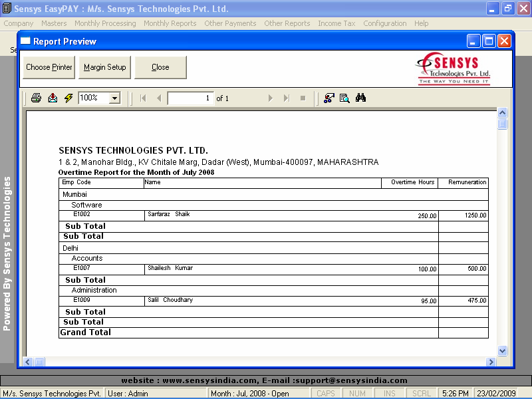Click employee code E1009
The height and width of the screenshot is (399, 532).
pyautogui.click(x=82, y=300)
